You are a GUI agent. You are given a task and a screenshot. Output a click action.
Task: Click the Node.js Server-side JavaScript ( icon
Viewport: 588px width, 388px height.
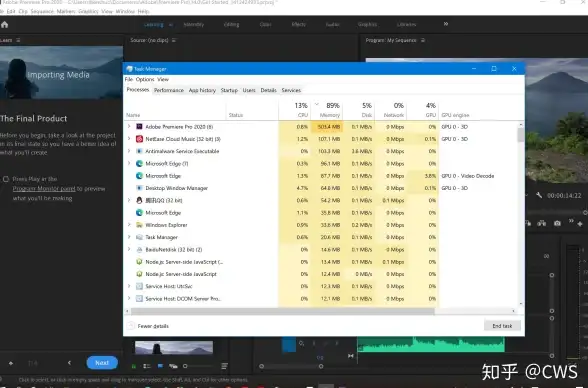(139, 262)
